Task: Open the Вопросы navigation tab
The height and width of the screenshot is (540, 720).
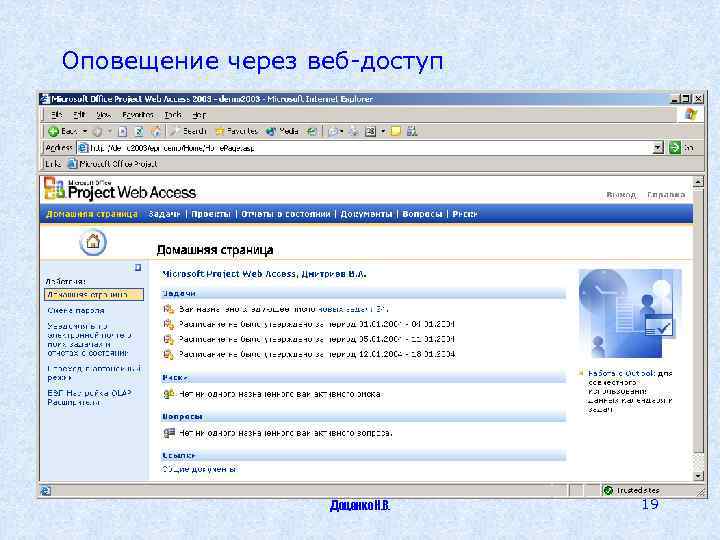Action: coord(422,214)
